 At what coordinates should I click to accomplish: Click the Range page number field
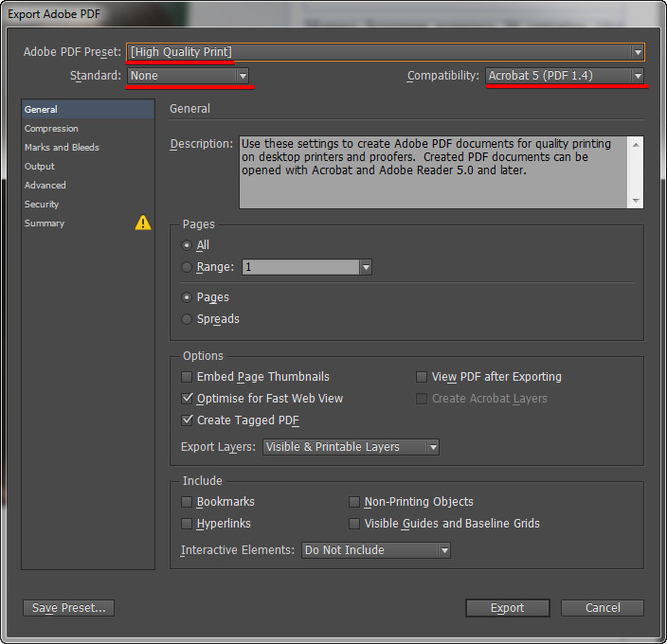(x=300, y=267)
